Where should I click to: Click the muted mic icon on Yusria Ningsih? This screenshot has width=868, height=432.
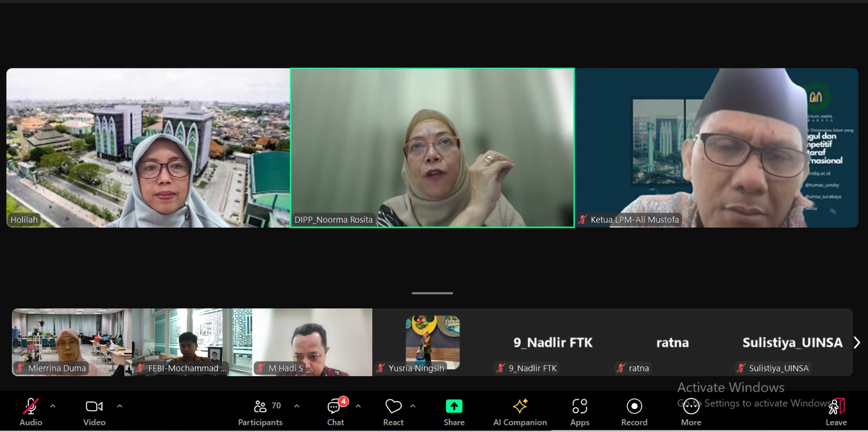pyautogui.click(x=381, y=368)
